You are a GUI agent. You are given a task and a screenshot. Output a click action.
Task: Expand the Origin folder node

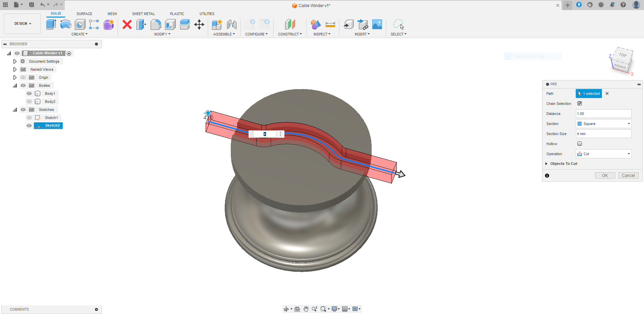15,77
